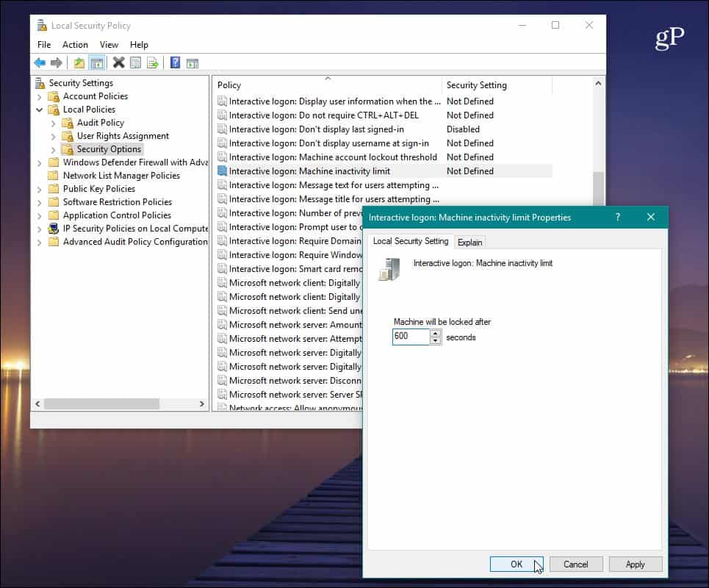Click the Public Key Policies folder icon
The height and width of the screenshot is (588, 709).
coord(54,189)
